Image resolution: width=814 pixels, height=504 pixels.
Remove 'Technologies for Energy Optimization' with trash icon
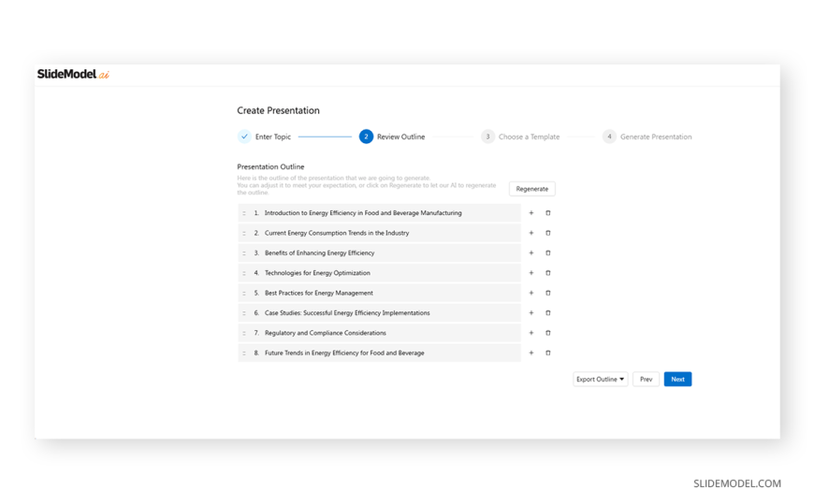tap(548, 273)
